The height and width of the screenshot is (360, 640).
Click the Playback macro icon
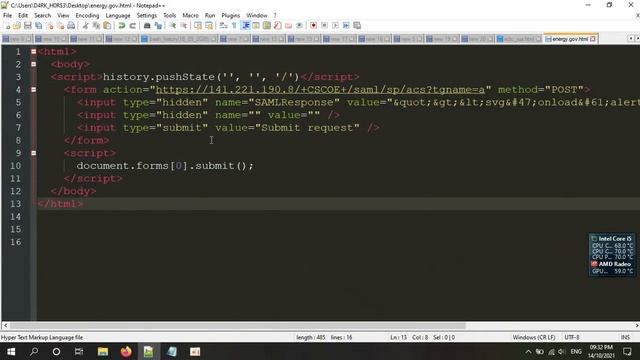tap(336, 26)
